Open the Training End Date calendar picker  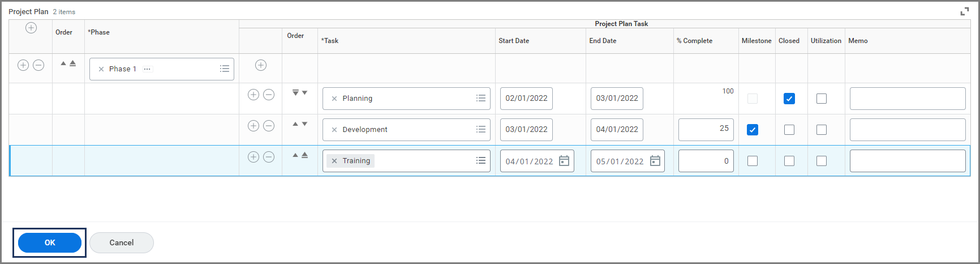click(x=655, y=161)
